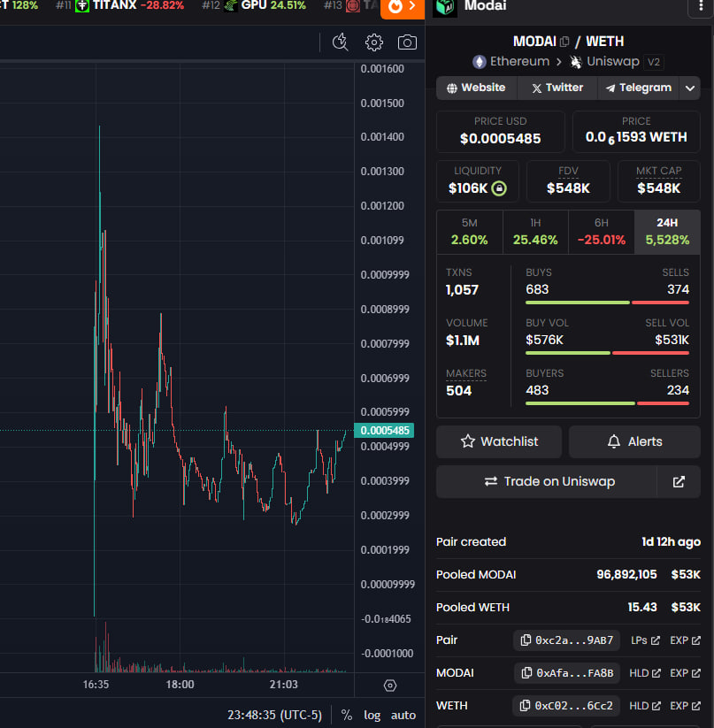
Task: Add MODAI to the Watchlist
Action: coord(498,441)
